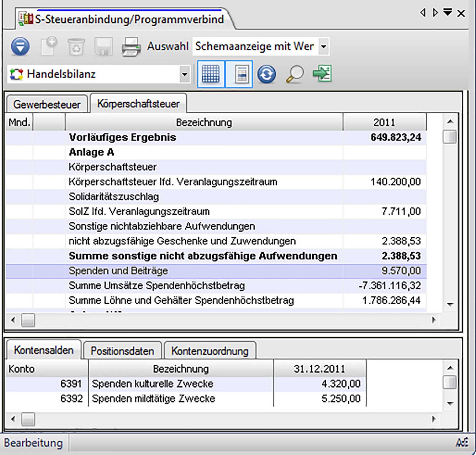This screenshot has width=476, height=455.
Task: Click the value 140.200,00
Action: (396, 182)
